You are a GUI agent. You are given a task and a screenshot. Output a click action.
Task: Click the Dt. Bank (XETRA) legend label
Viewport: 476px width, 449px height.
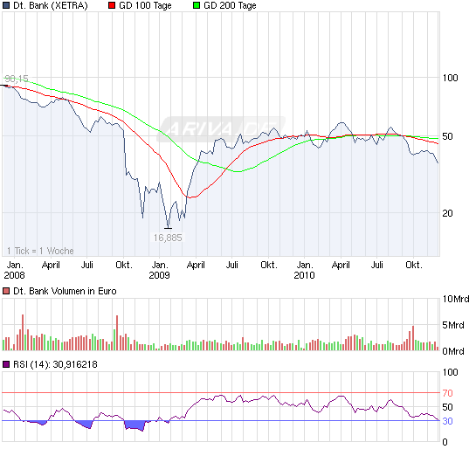[x=51, y=5]
